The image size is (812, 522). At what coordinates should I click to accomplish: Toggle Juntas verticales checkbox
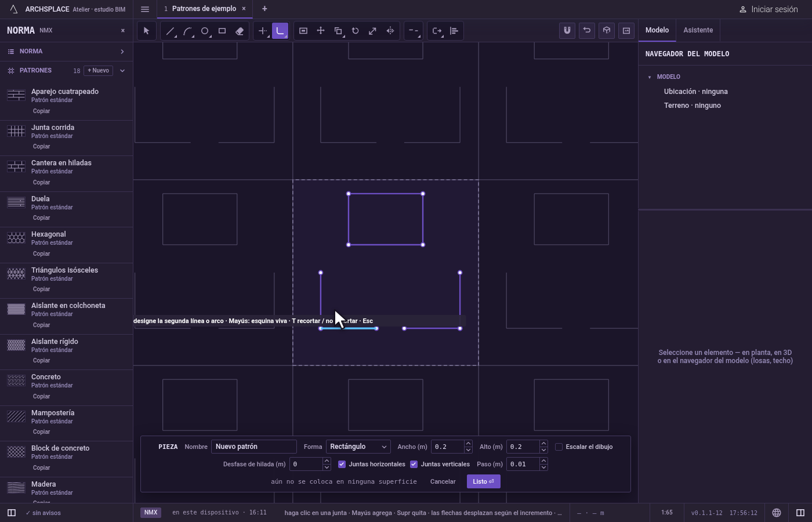[x=414, y=464]
